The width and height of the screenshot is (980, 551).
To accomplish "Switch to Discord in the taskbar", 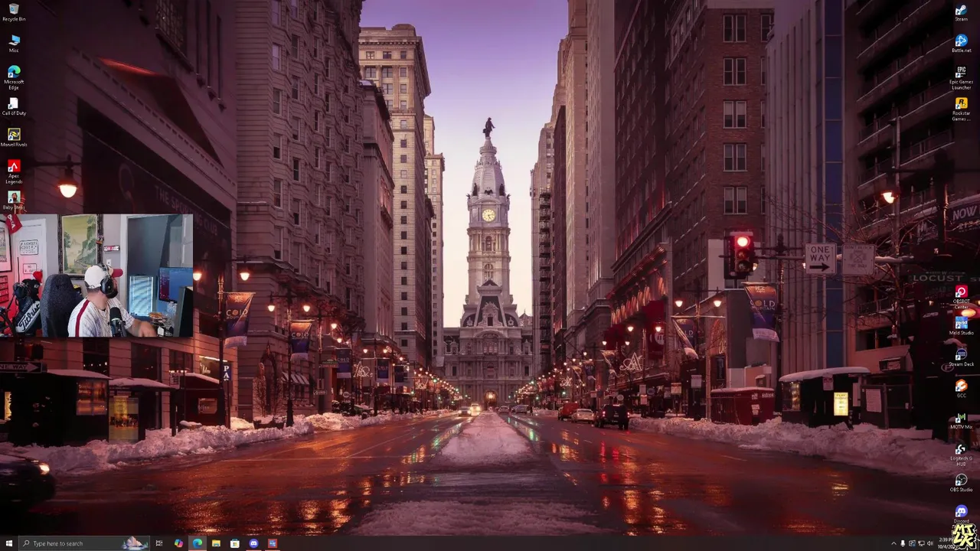I will click(253, 543).
